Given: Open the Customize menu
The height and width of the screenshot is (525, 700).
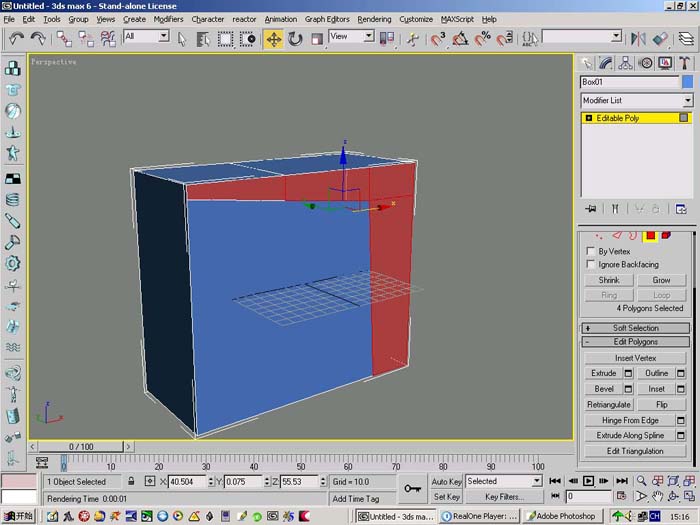Looking at the screenshot, I should [x=416, y=19].
